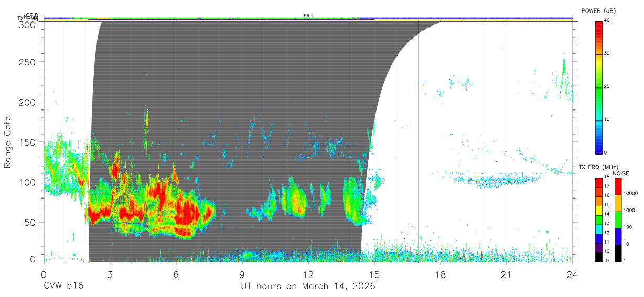The height and width of the screenshot is (297, 644).
Task: Click the 20 tick on POWER scale
Action: 607,87
